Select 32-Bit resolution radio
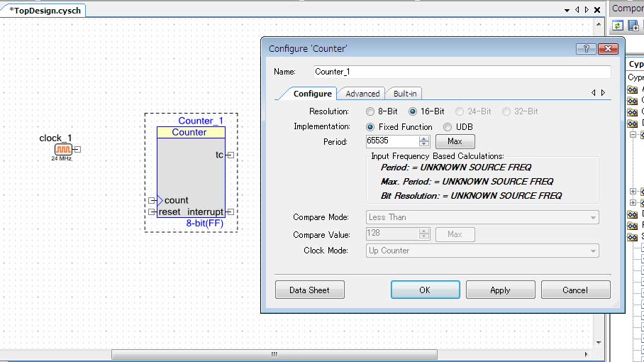Image resolution: width=644 pixels, height=362 pixels. tap(506, 111)
